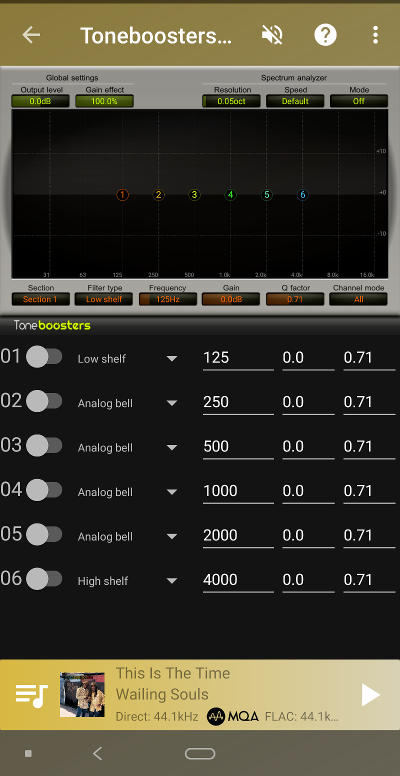Select EQ band node 4 on graph
The width and height of the screenshot is (400, 776).
[230, 195]
